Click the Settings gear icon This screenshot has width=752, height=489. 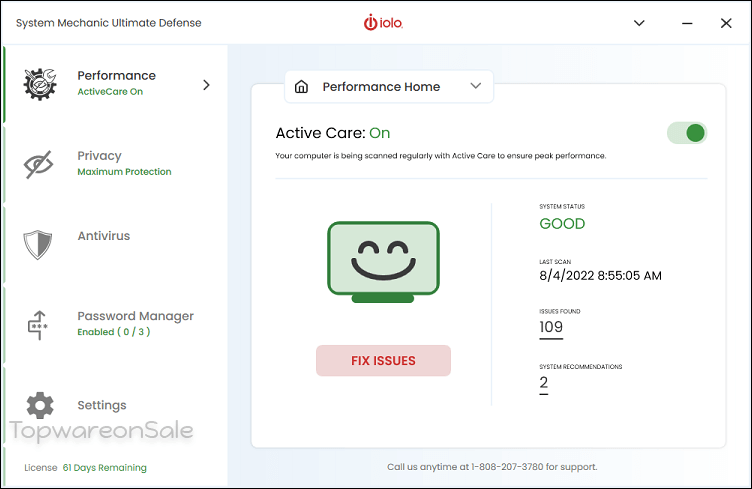coord(40,406)
